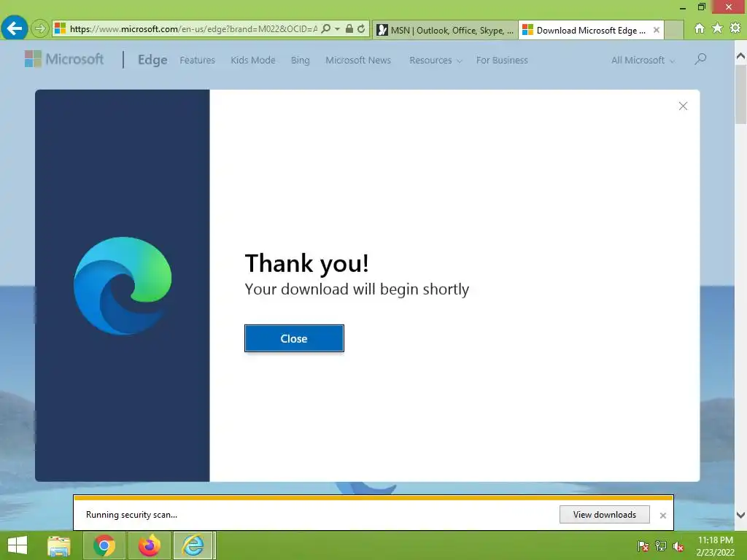Viewport: 747px width, 560px height.
Task: Click the muted volume tray icon
Action: pos(678,546)
